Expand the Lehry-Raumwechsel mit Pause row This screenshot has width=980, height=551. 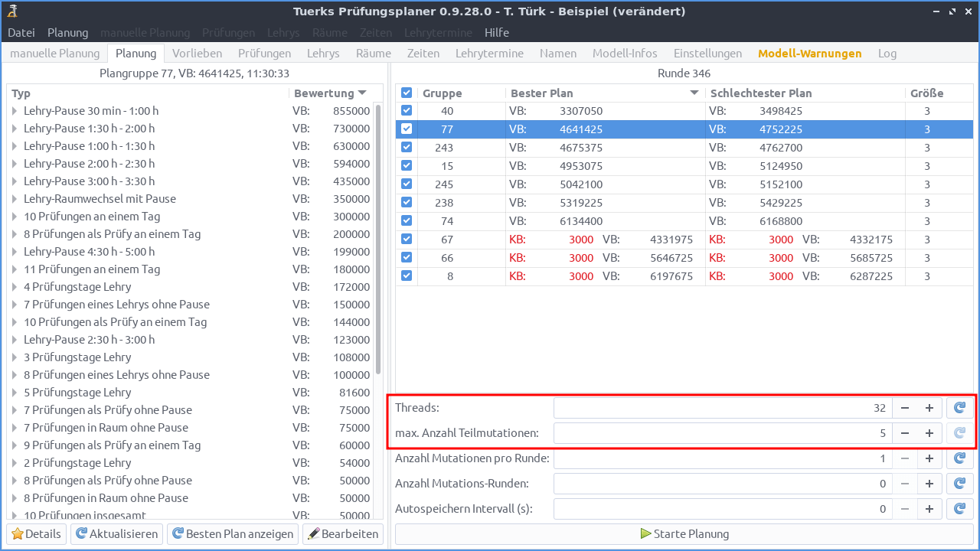(x=15, y=199)
